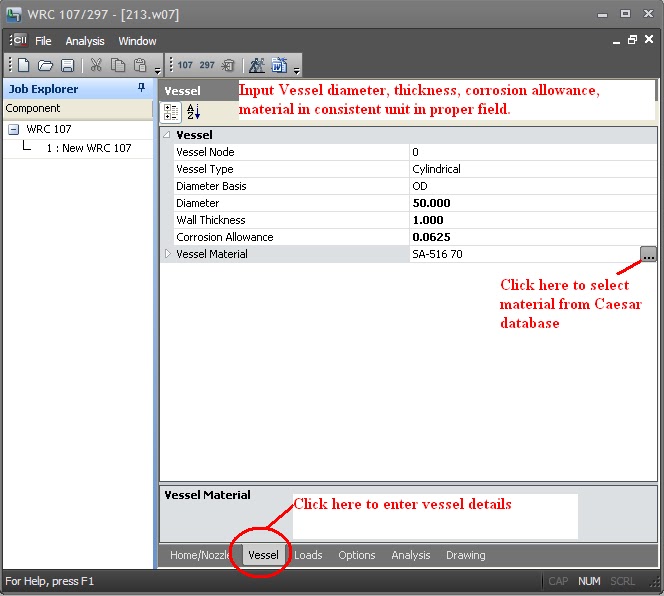Maximize the WRC 107/297 main window
Viewport: 664px width, 596px height.
click(x=625, y=14)
